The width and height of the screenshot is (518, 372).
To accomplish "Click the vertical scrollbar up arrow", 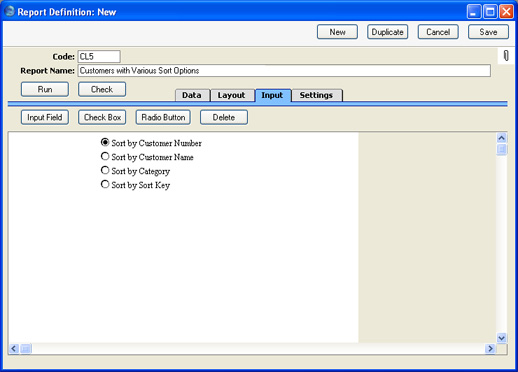I will [x=502, y=138].
